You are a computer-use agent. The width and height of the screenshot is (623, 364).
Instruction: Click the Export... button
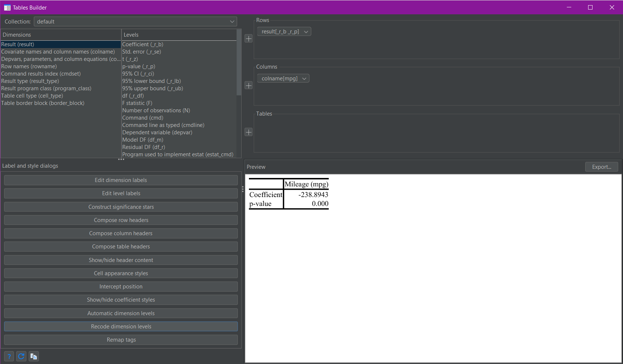point(601,167)
